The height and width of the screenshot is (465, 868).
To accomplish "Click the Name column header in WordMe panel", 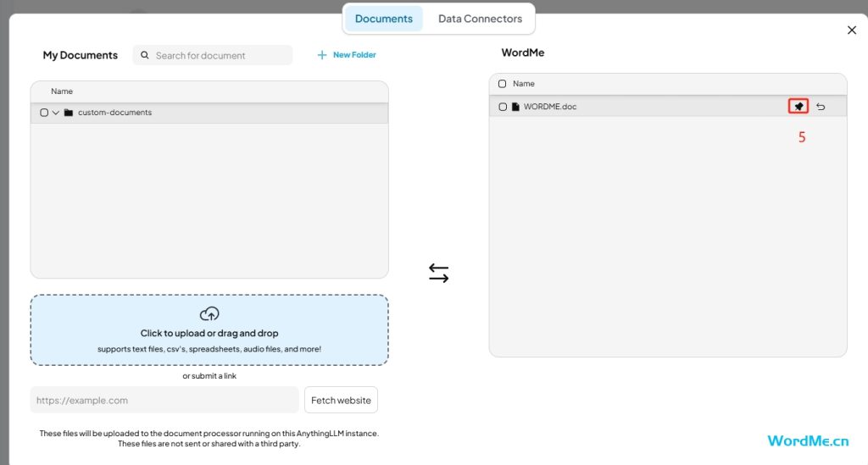I will point(524,84).
